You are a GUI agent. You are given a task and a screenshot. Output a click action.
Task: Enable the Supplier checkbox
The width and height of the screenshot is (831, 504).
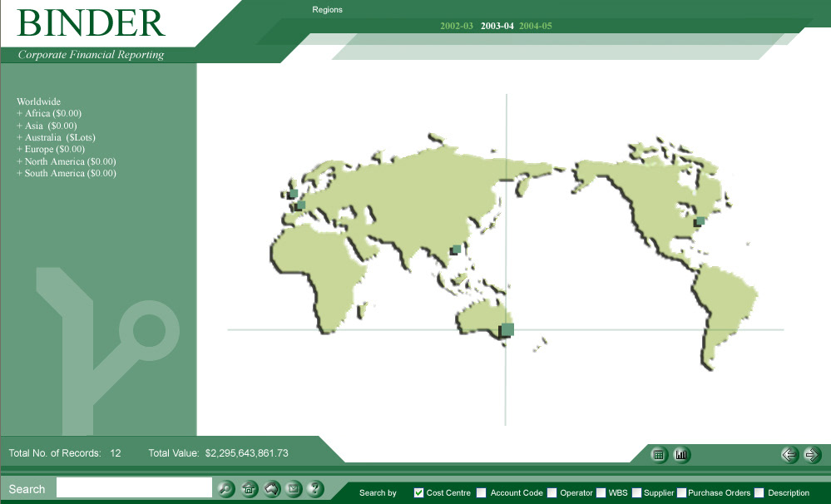(x=636, y=493)
